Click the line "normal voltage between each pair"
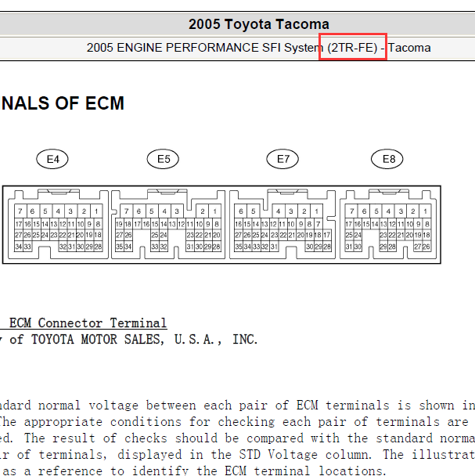The image size is (475, 476). tap(154, 406)
